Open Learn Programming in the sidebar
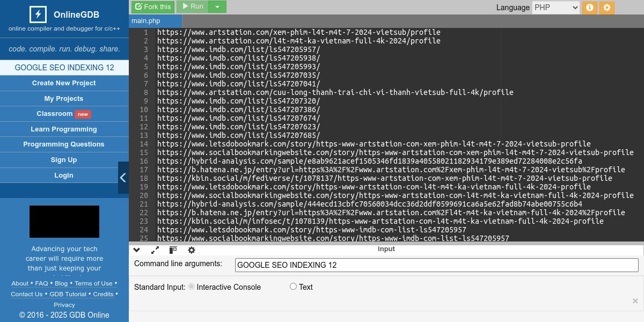Screen dimensions: 644x322 coord(64,129)
